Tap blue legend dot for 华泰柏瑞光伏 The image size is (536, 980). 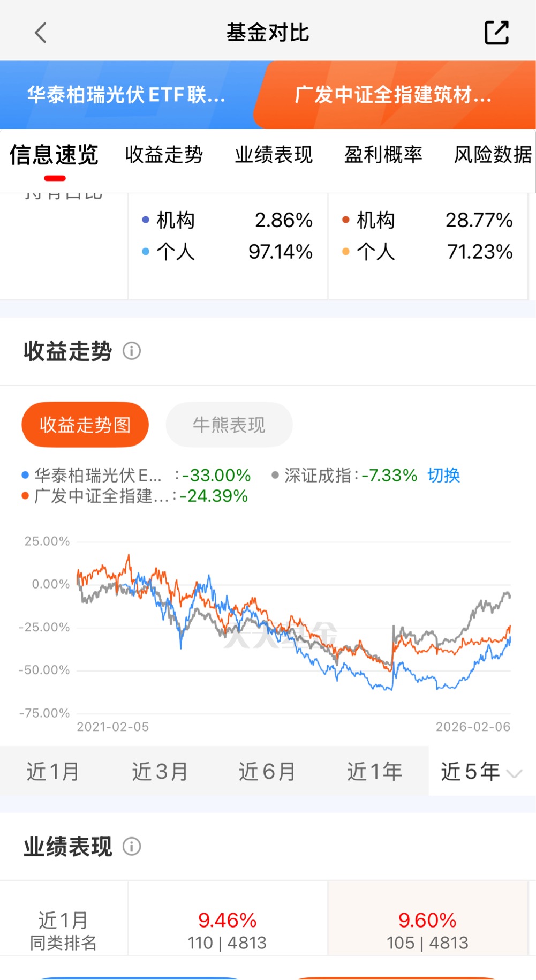click(x=25, y=475)
